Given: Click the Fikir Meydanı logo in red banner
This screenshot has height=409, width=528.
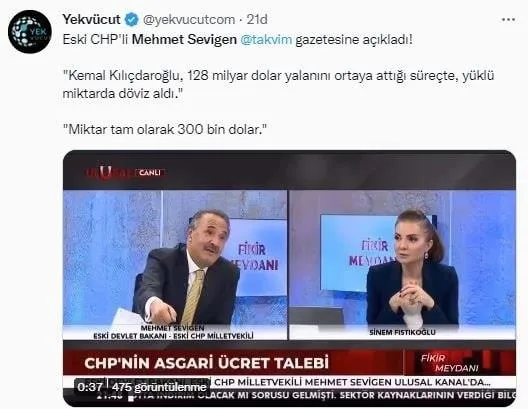Looking at the screenshot, I should (449, 363).
